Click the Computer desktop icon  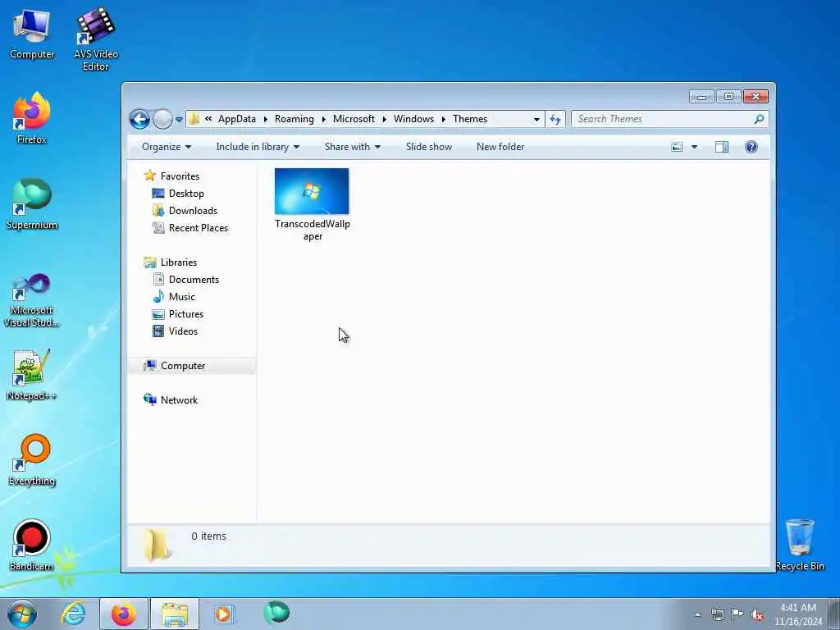pos(32,33)
